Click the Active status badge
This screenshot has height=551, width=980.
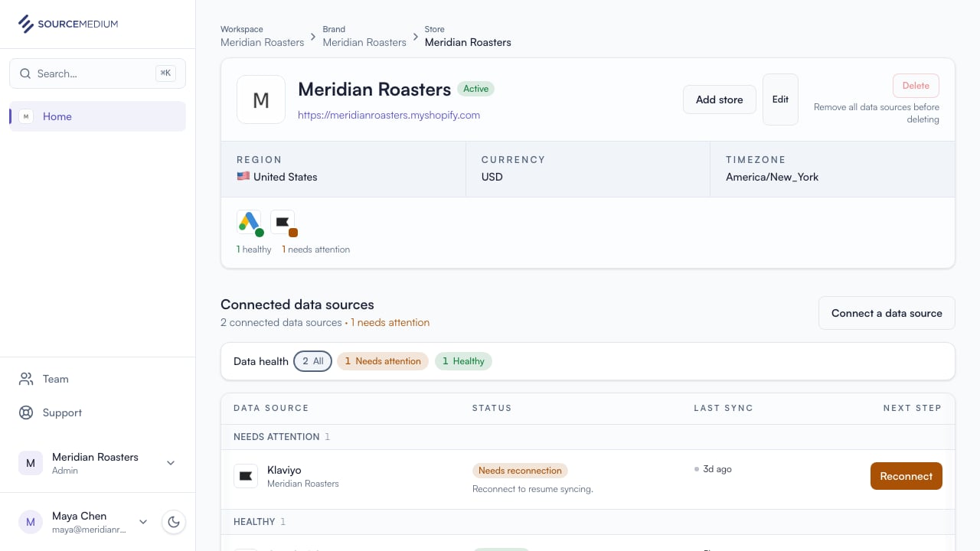coord(475,89)
